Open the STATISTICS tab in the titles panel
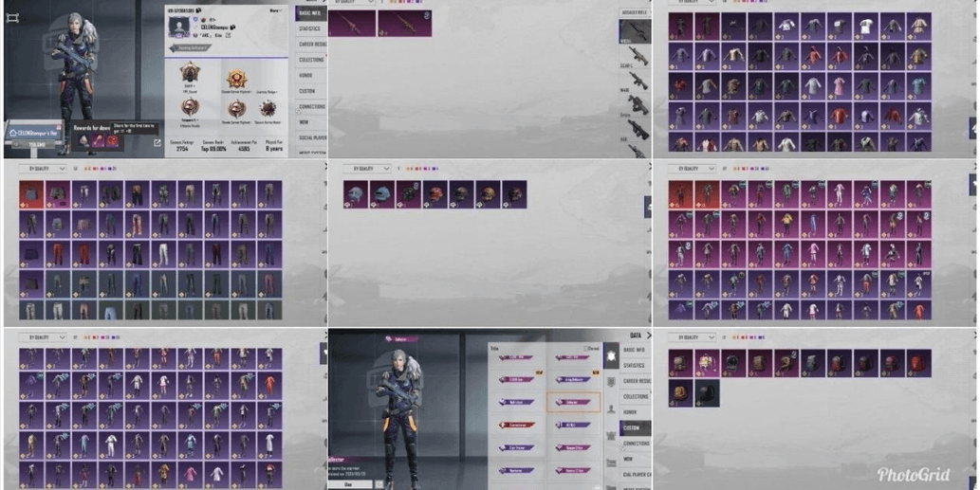Image resolution: width=980 pixels, height=490 pixels. 635,365
